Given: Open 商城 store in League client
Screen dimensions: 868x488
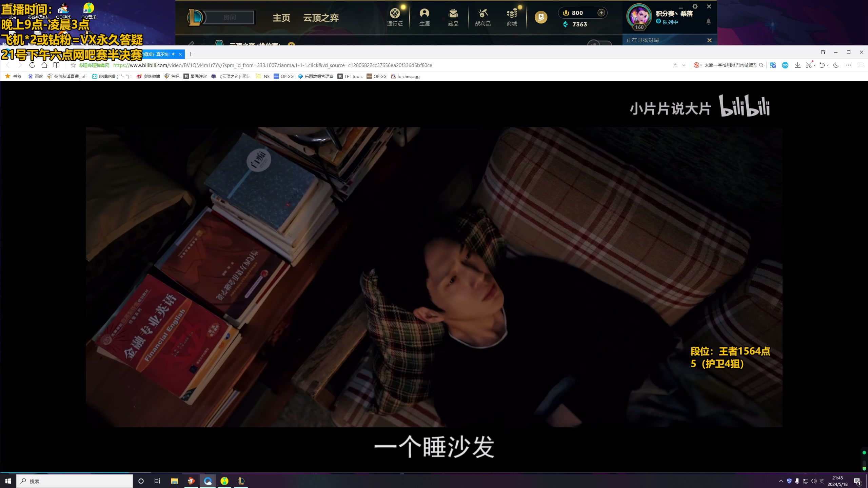Looking at the screenshot, I should click(x=512, y=17).
